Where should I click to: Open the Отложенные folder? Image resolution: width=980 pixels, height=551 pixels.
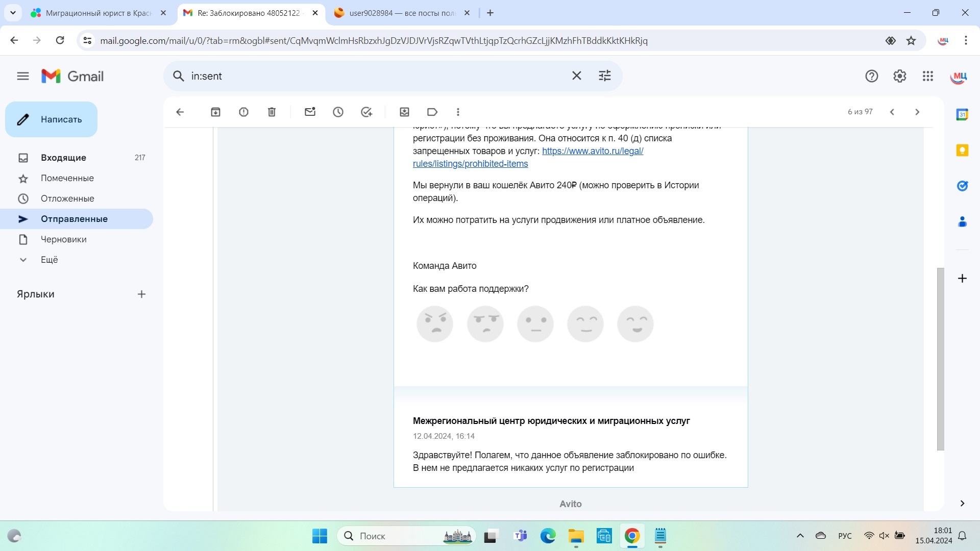pyautogui.click(x=77, y=198)
